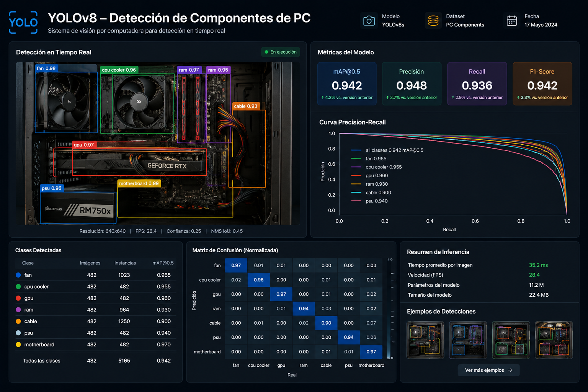Click the Imágenes column header
588x392 pixels.
90,263
